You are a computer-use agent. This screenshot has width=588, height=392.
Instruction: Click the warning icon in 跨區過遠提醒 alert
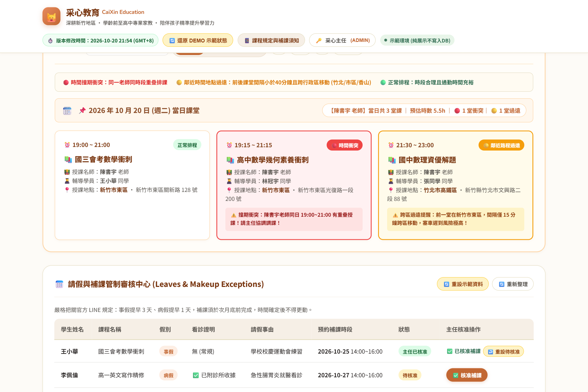(x=395, y=215)
